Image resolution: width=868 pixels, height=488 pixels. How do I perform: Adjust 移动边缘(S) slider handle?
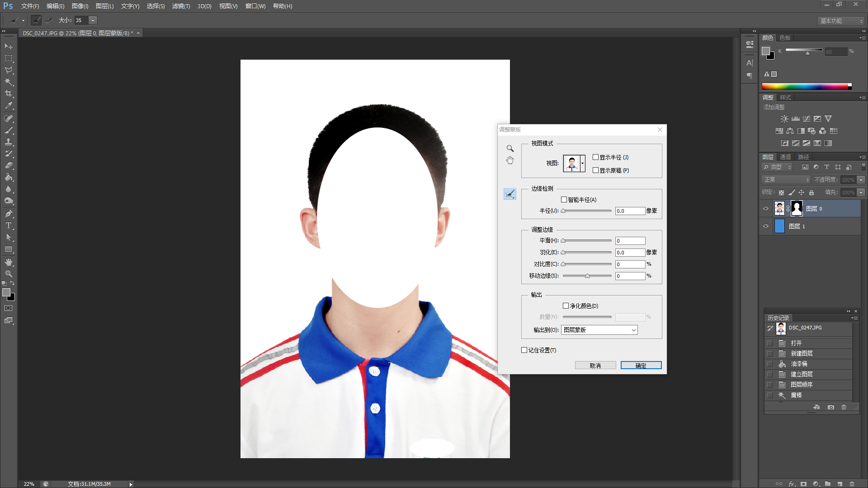(x=587, y=276)
